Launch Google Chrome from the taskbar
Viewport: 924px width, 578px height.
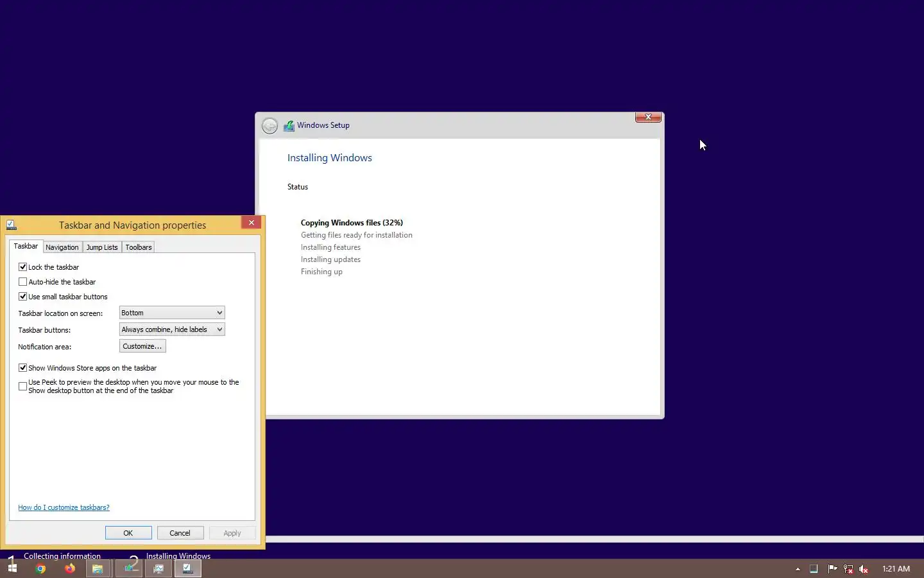[x=40, y=568]
